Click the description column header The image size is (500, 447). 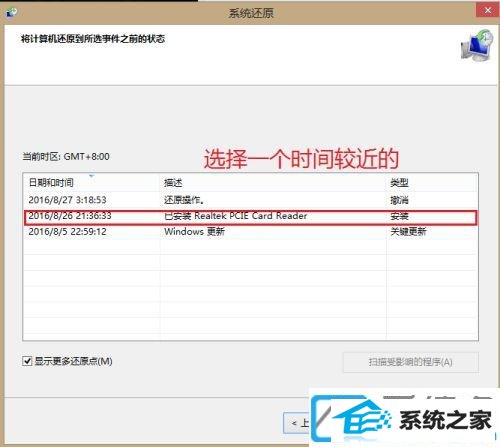tap(173, 183)
